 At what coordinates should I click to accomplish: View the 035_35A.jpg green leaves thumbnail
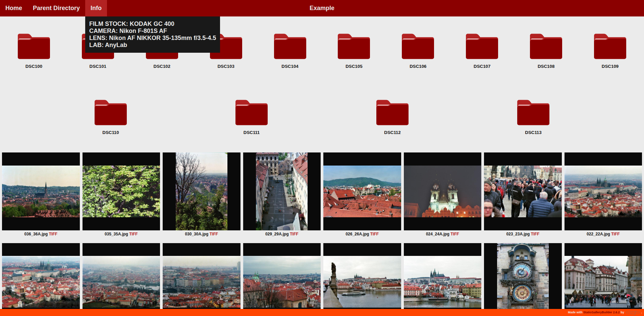click(121, 191)
